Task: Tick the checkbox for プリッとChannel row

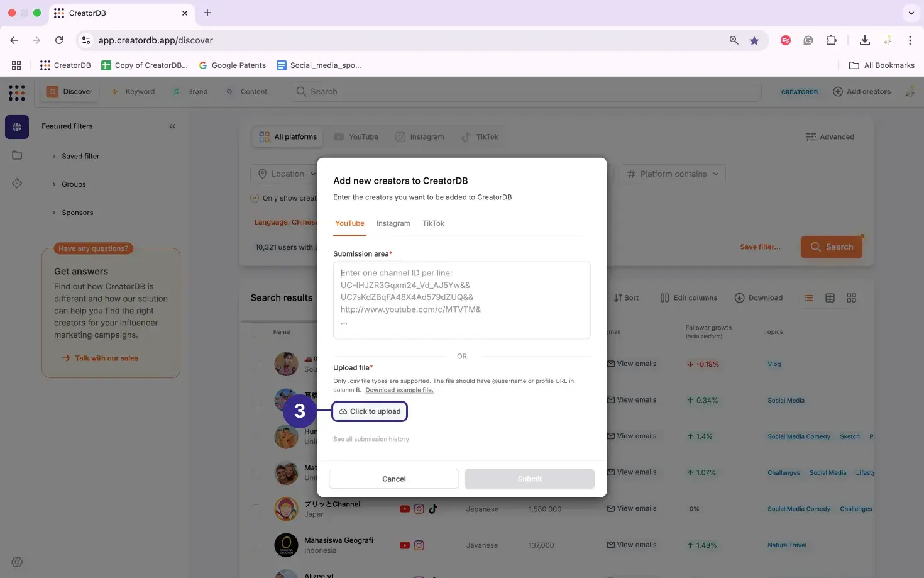Action: pyautogui.click(x=256, y=509)
